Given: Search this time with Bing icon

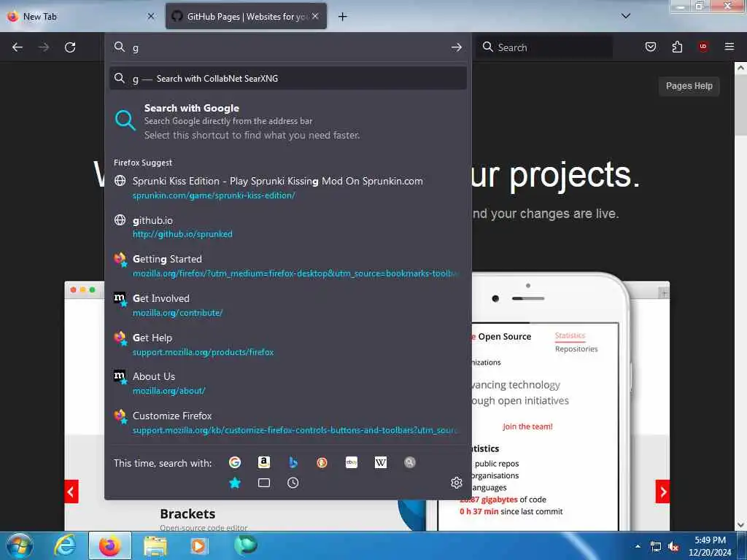Looking at the screenshot, I should (293, 462).
